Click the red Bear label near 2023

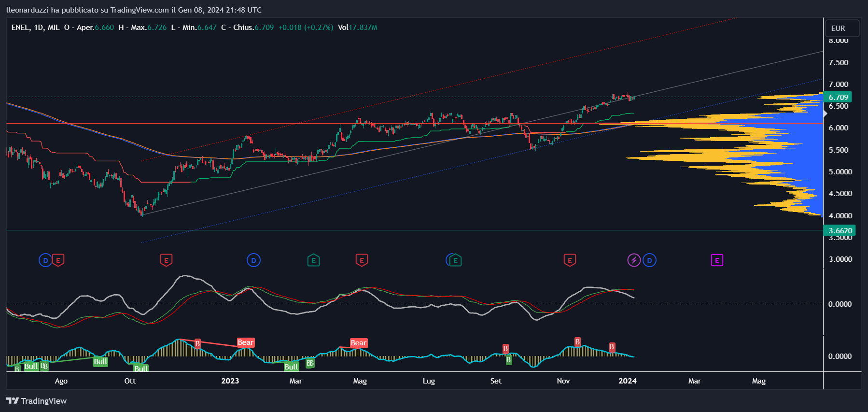coord(245,342)
